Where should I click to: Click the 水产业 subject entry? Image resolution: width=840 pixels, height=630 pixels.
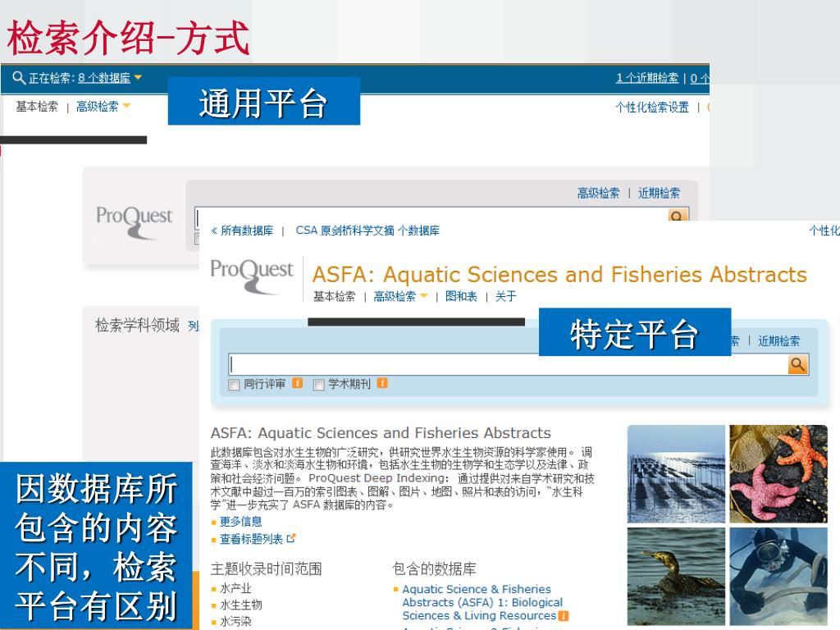(235, 588)
